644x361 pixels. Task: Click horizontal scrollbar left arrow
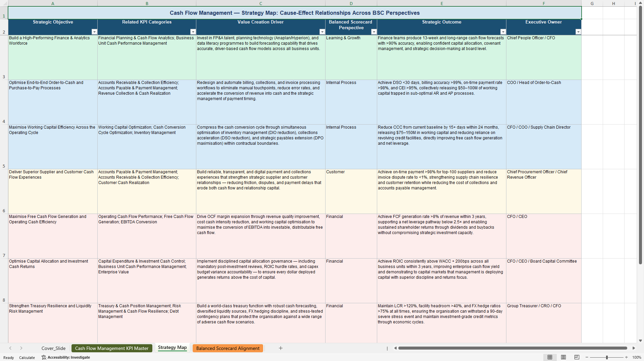(395, 348)
